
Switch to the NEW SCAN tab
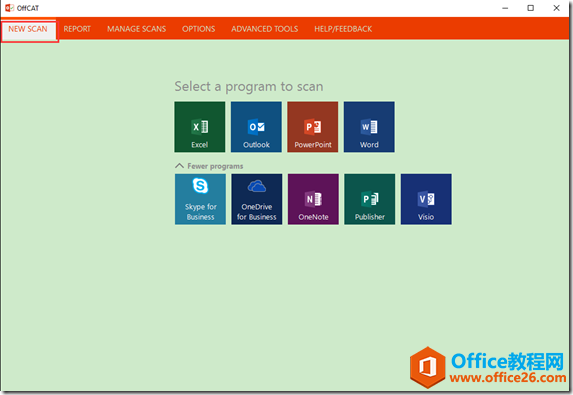click(28, 29)
